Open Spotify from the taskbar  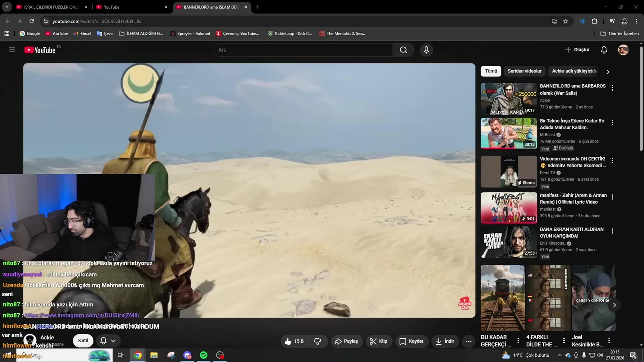click(203, 355)
